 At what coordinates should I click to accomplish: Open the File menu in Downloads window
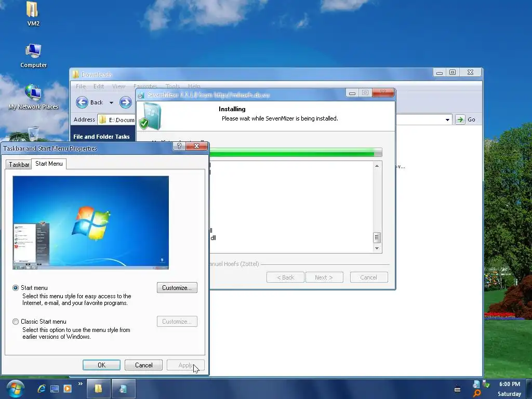coord(81,86)
